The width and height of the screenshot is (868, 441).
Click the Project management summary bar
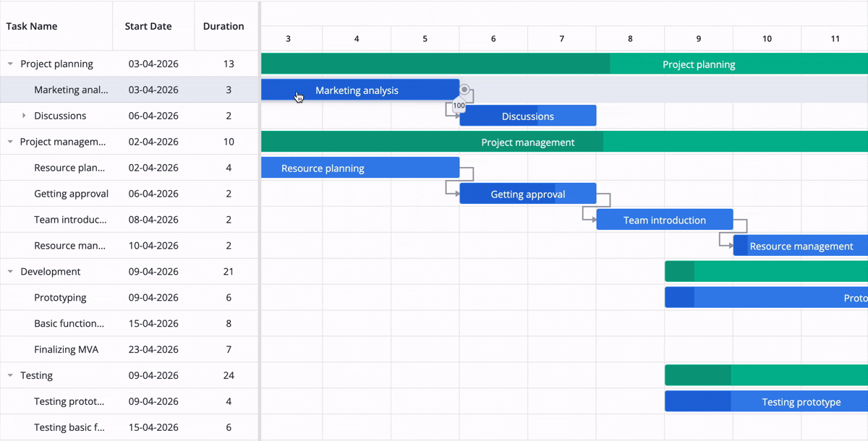[x=528, y=142]
